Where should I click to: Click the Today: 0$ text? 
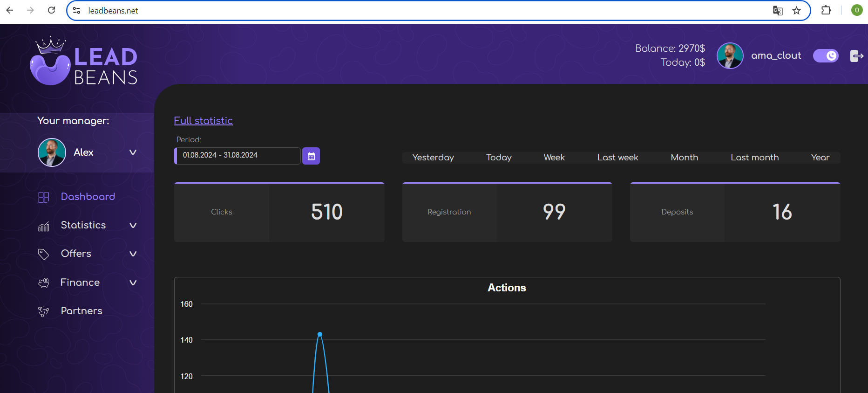coord(683,62)
